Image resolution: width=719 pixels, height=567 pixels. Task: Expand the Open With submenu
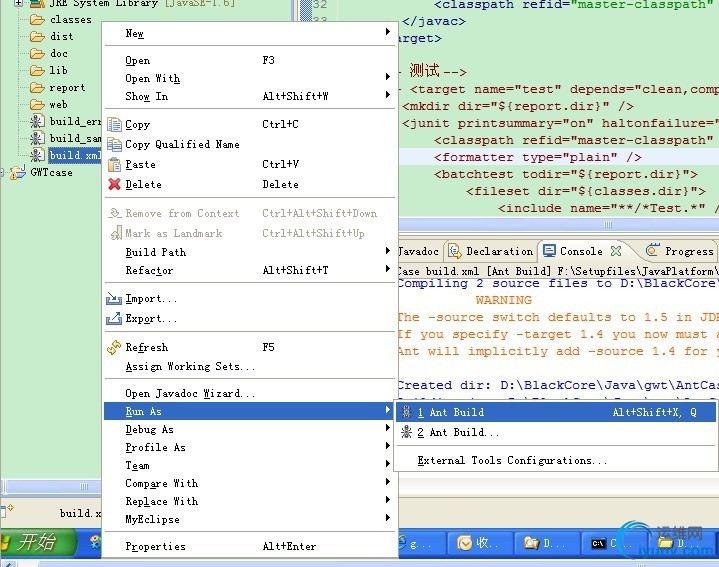250,78
